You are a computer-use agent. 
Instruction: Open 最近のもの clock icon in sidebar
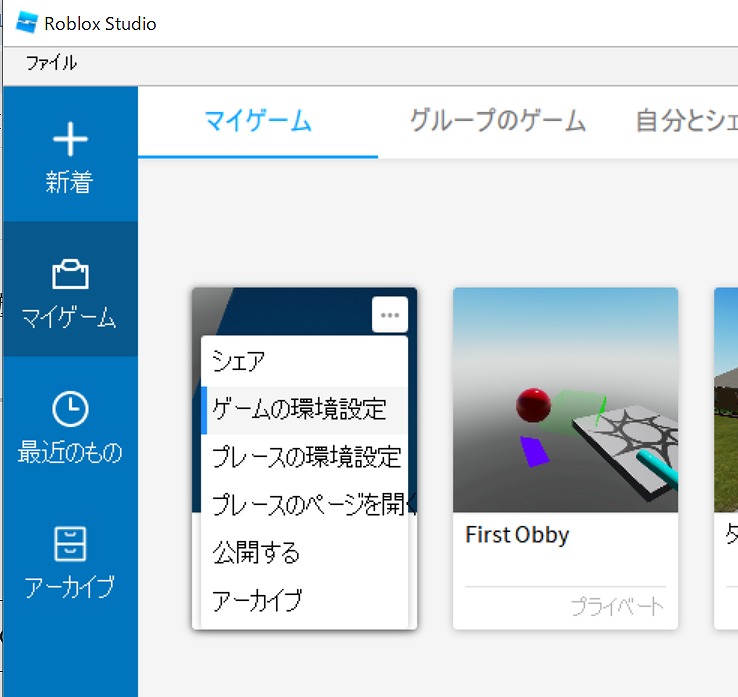[x=70, y=409]
